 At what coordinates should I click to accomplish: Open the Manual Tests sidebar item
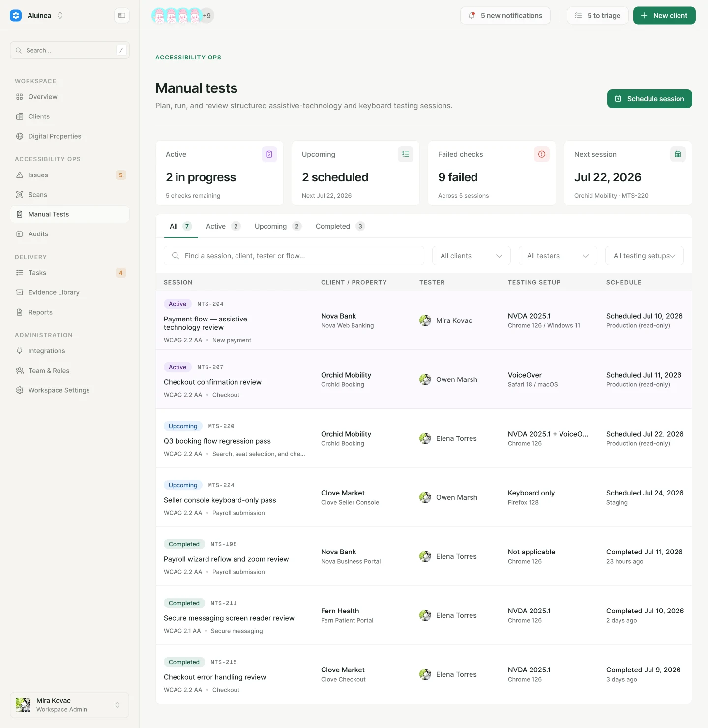tap(70, 214)
